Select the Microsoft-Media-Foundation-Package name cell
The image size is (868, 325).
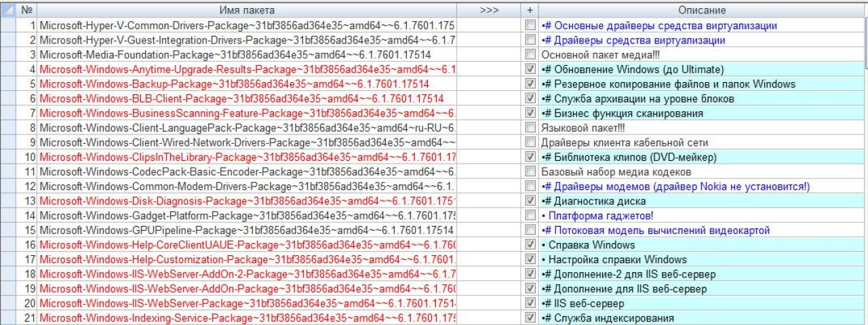click(x=247, y=55)
